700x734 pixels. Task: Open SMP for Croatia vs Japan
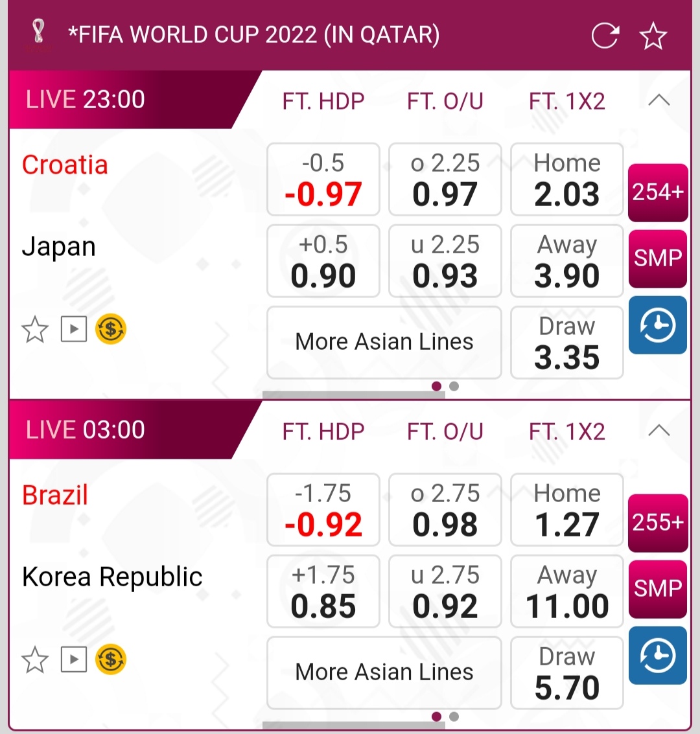point(657,258)
